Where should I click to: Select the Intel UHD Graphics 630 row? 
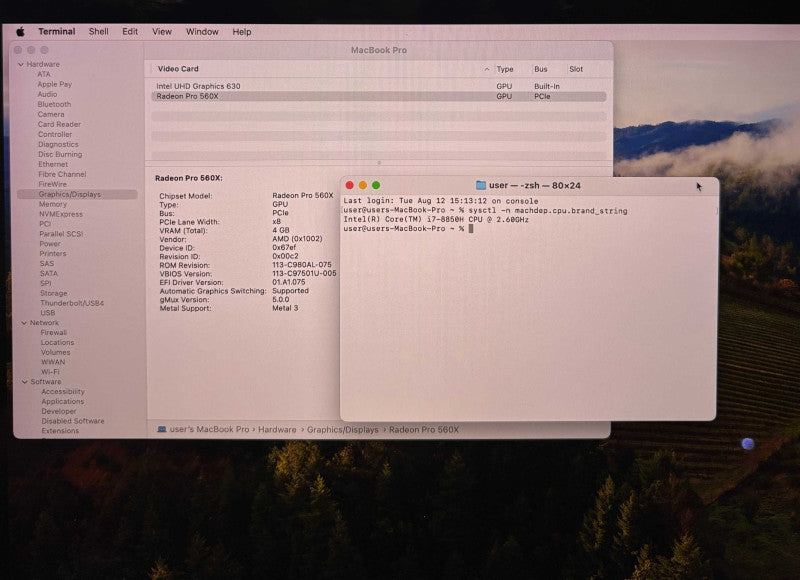coord(379,86)
